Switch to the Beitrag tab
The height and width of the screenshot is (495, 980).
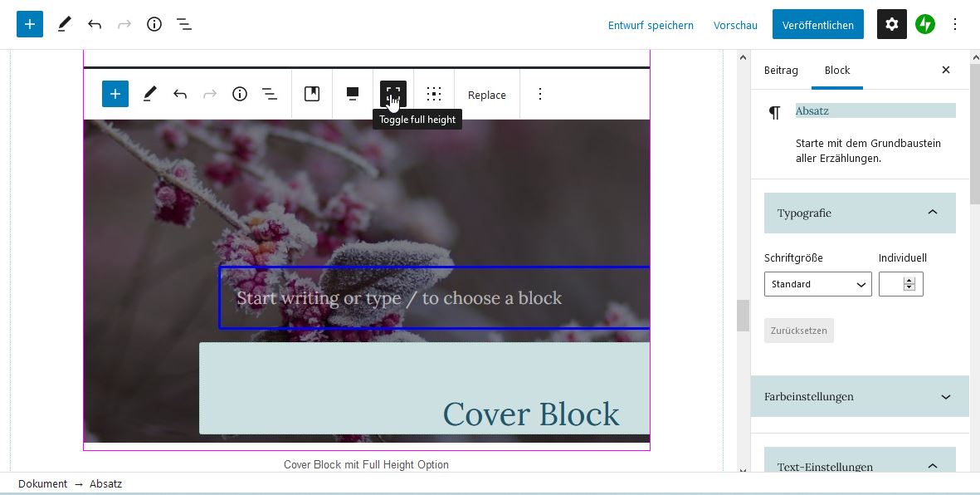[780, 71]
